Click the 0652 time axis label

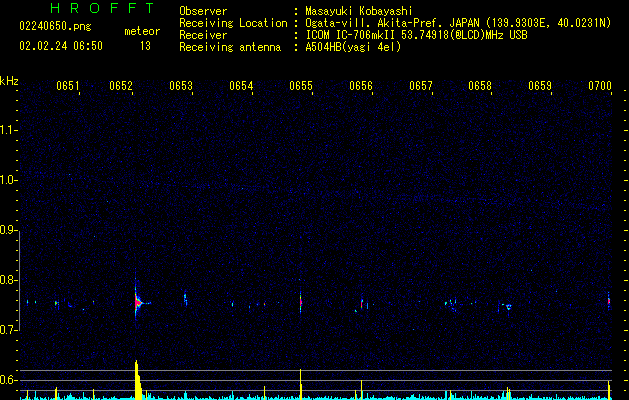(121, 86)
